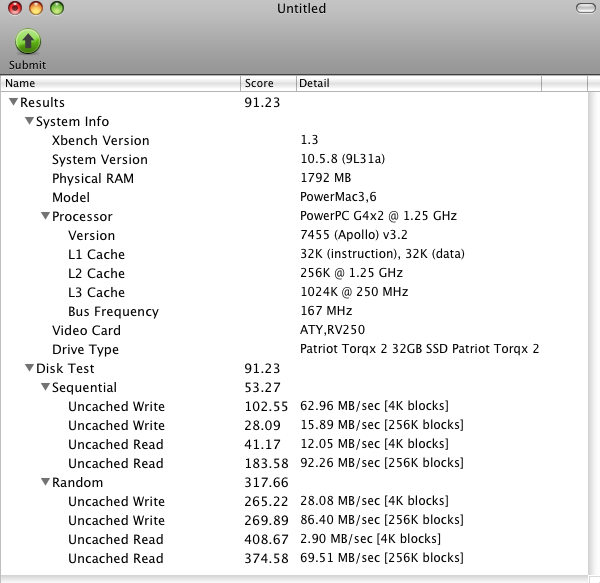Image resolution: width=600 pixels, height=583 pixels.
Task: Click score 374.58 for Uncached Read
Action: [x=266, y=558]
